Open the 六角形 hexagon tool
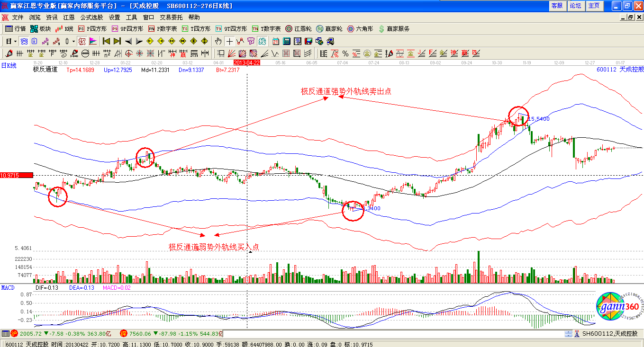 (x=361, y=29)
